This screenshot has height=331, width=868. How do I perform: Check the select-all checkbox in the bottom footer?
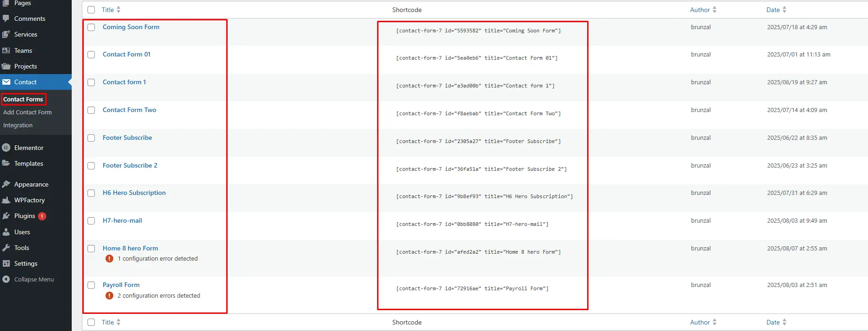coord(91,322)
